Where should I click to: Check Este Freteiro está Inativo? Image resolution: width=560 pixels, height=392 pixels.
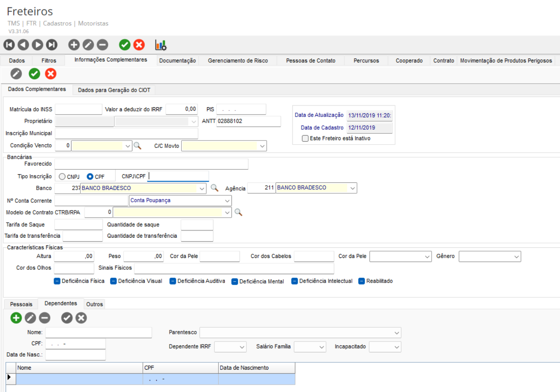(x=305, y=139)
